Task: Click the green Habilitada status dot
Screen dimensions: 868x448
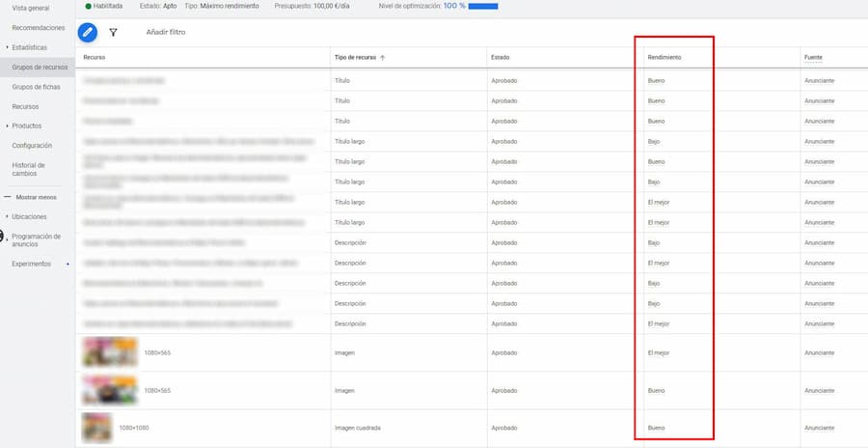Action: [x=87, y=6]
